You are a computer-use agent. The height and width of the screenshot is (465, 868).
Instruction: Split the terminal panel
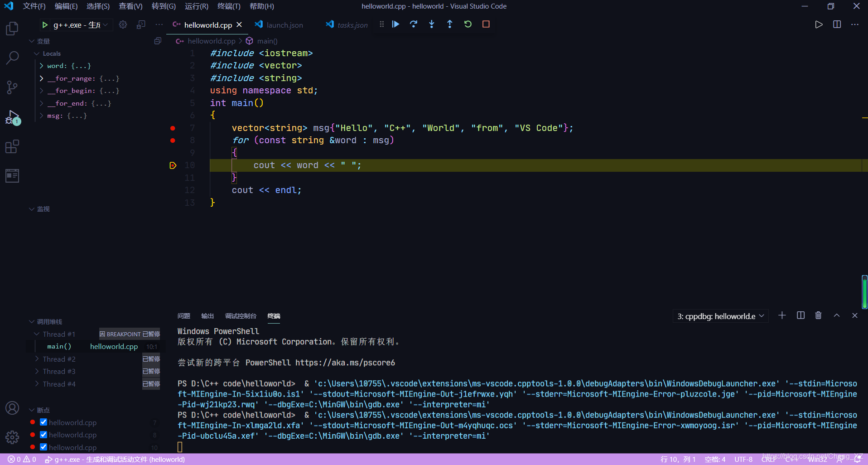click(x=800, y=315)
